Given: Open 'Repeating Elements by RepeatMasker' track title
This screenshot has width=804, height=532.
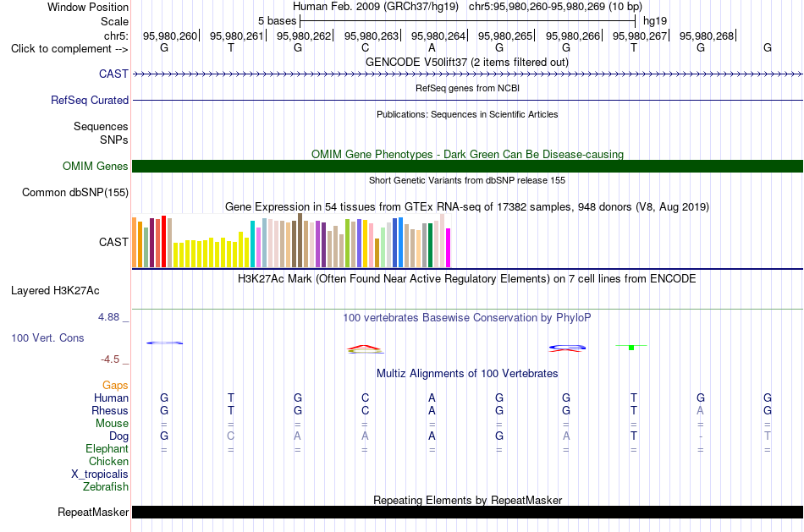Looking at the screenshot, I should click(x=467, y=500).
